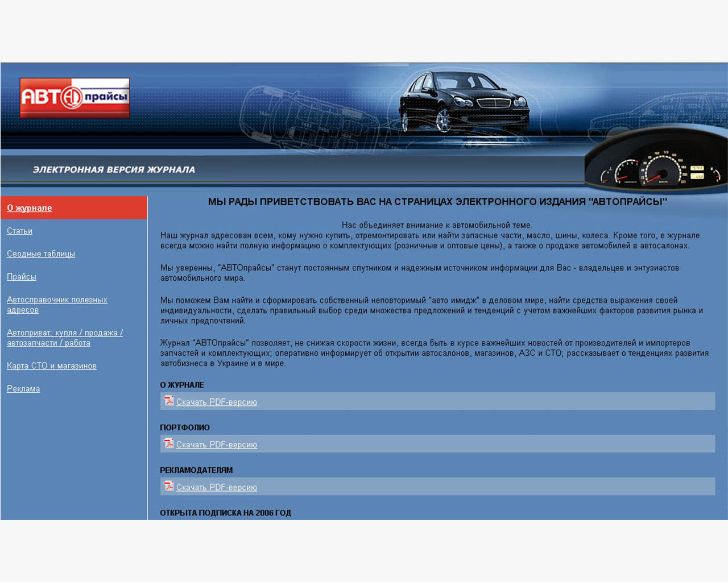Go to Сводные таблицы
Screen dimensions: 728x582
pos(41,253)
